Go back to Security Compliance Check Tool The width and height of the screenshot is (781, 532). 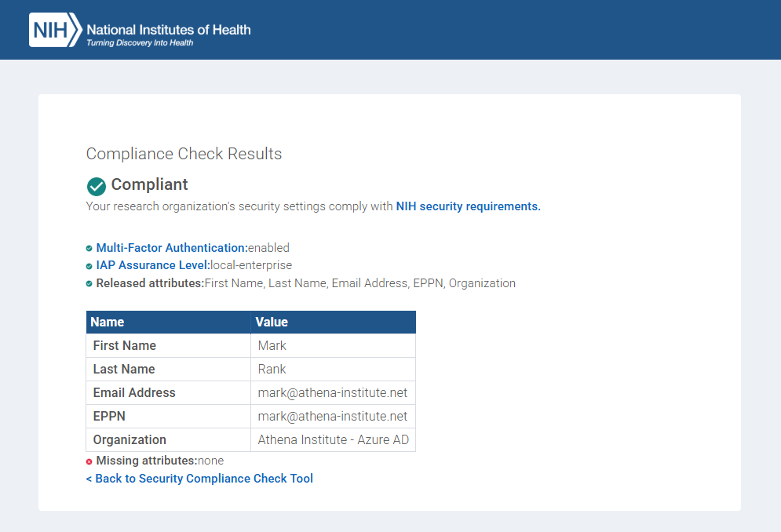199,479
